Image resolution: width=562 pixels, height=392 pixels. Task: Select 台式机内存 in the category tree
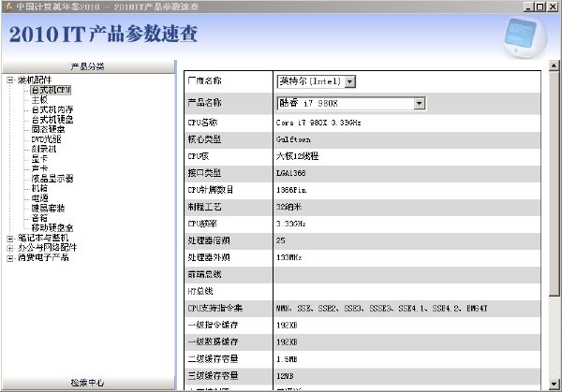pos(52,109)
